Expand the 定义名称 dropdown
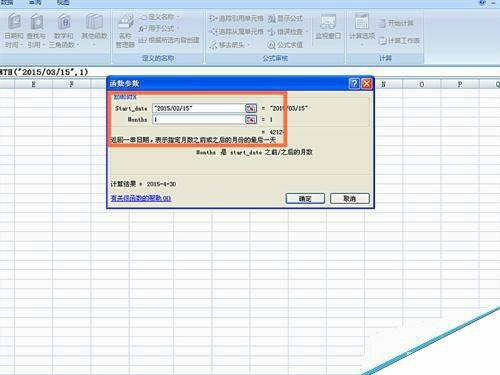Viewport: 500px width, 375px height. (x=178, y=17)
